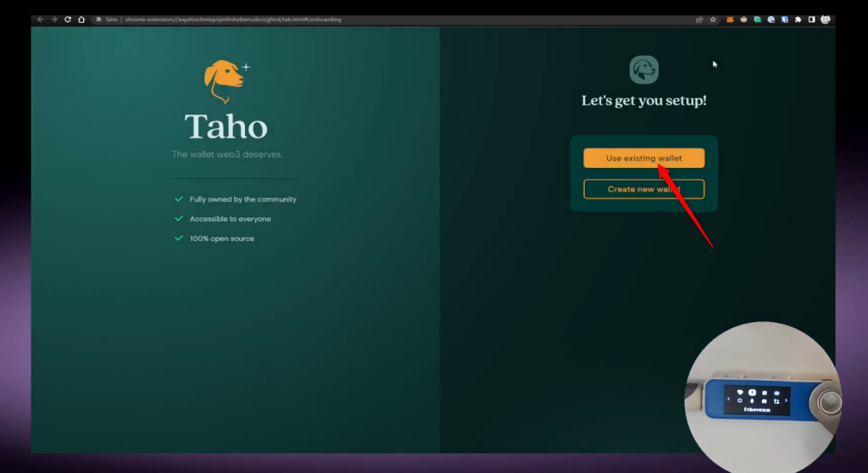868x473 pixels.
Task: Click the Taho extension label in address bar
Action: point(107,19)
